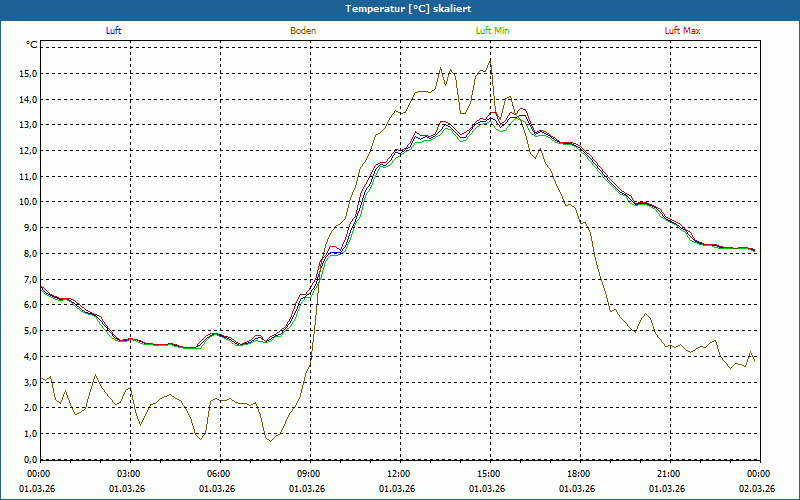Click the 06:00 time axis label
This screenshot has width=800, height=500.
click(x=218, y=474)
